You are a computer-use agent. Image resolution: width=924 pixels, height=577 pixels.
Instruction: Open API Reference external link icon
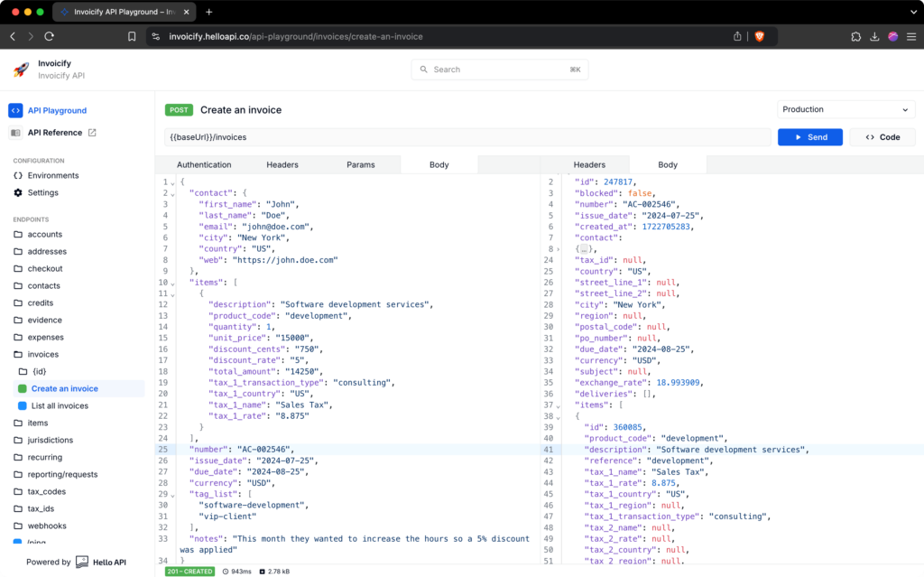(x=92, y=133)
